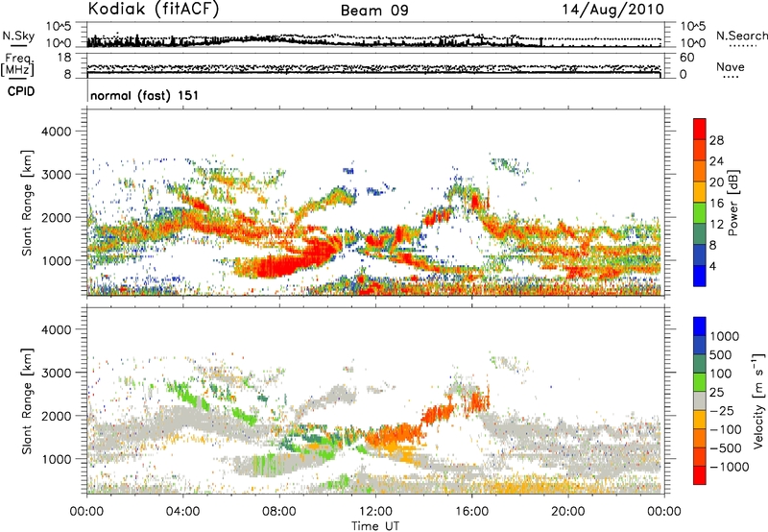Screen dimensions: 768x532
Task: Pick the blue top segment of the velocity color bar
Action: point(700,326)
